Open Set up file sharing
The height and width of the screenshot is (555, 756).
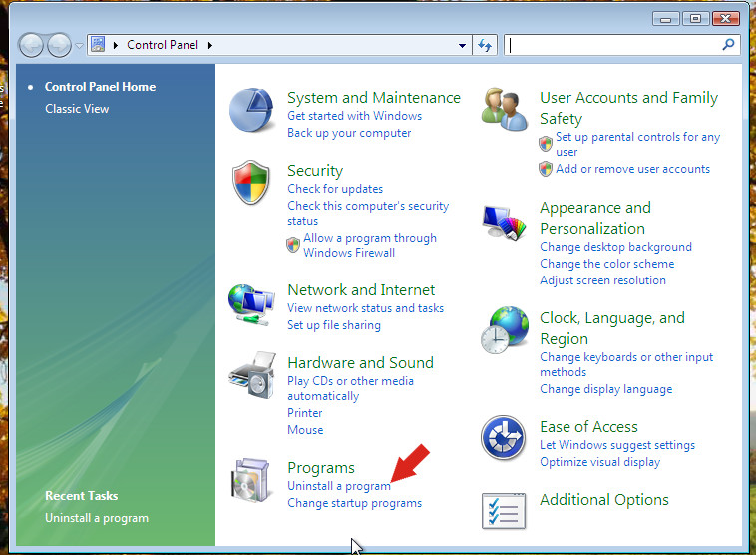[334, 325]
